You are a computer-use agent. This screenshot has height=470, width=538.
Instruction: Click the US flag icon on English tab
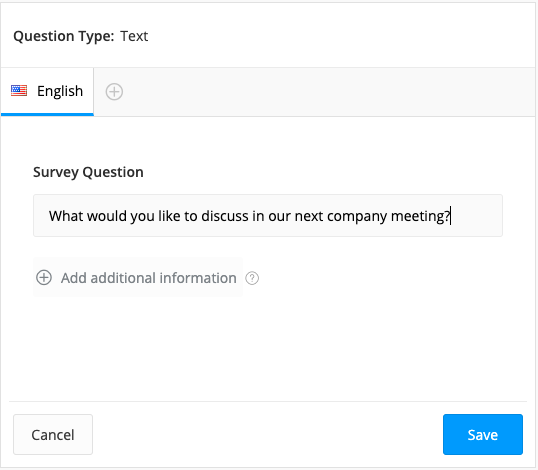19,91
